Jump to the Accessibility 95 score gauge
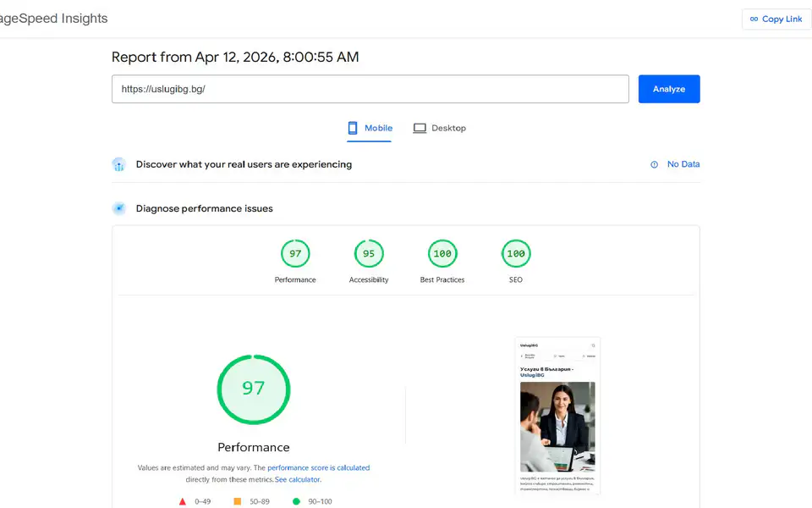Image resolution: width=812 pixels, height=508 pixels. pyautogui.click(x=369, y=254)
